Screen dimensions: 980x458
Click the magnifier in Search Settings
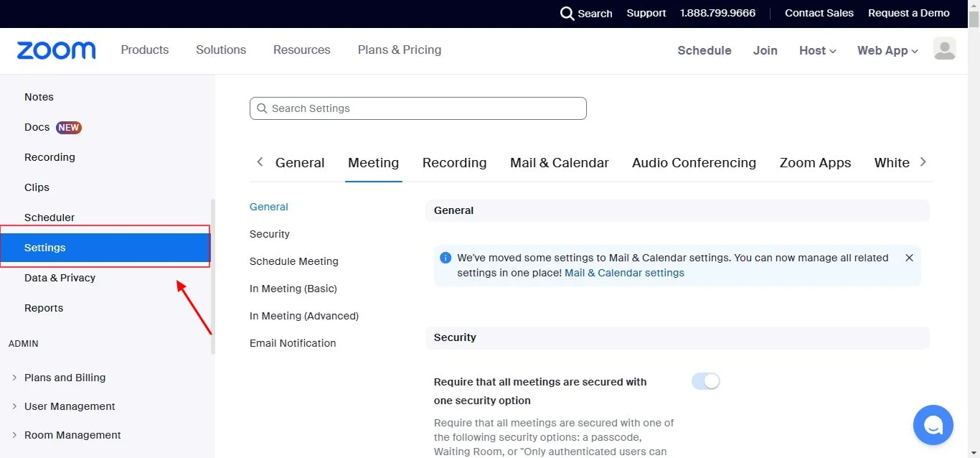(x=262, y=108)
